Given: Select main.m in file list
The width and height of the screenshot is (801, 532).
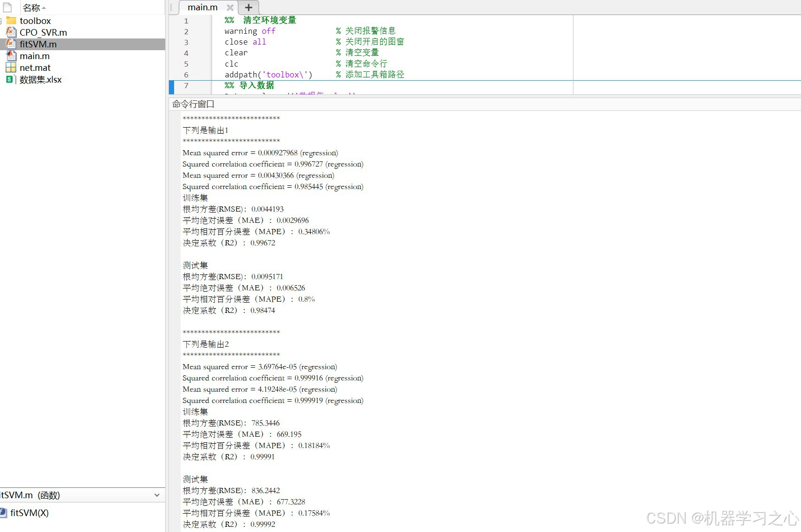Looking at the screenshot, I should pos(35,56).
